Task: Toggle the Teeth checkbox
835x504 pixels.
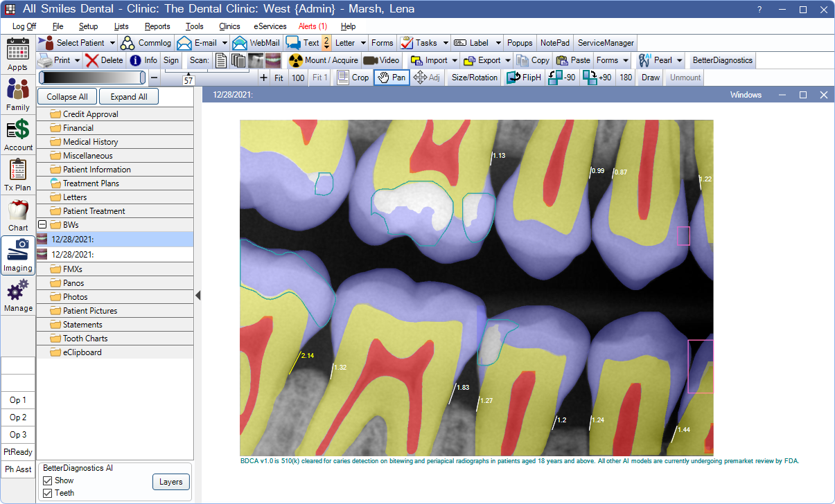Action: coord(48,493)
